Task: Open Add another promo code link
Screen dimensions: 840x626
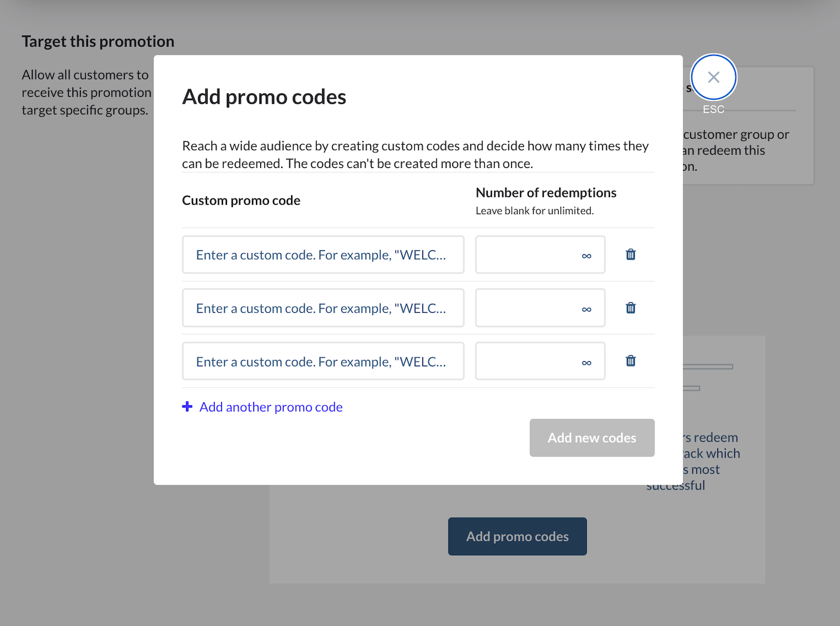Action: tap(271, 407)
